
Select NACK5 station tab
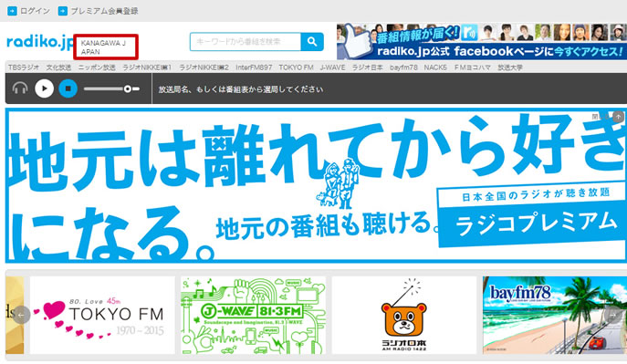coord(435,68)
